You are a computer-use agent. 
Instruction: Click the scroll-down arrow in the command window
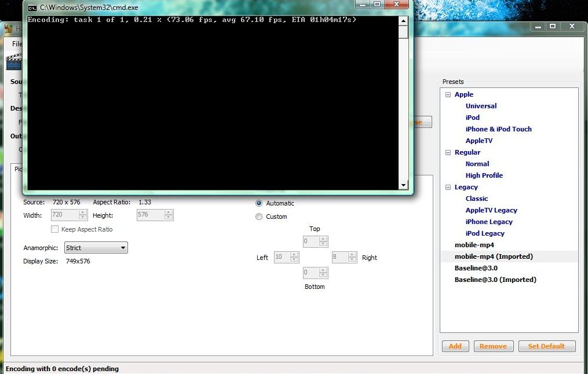(x=404, y=185)
